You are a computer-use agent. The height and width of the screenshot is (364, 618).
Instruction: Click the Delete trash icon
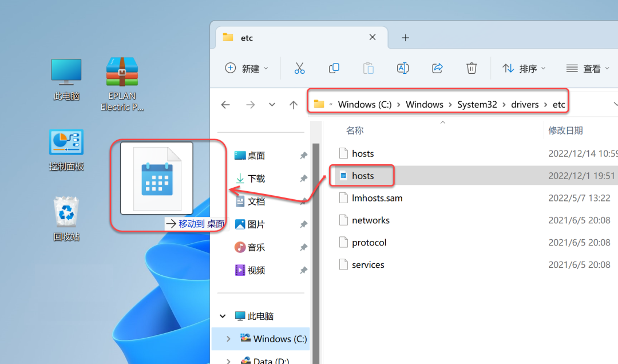[472, 68]
